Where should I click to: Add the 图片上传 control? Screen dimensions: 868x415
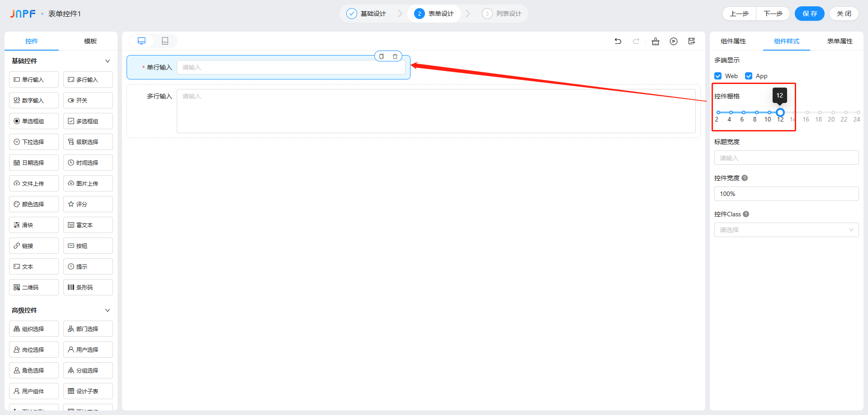[88, 183]
